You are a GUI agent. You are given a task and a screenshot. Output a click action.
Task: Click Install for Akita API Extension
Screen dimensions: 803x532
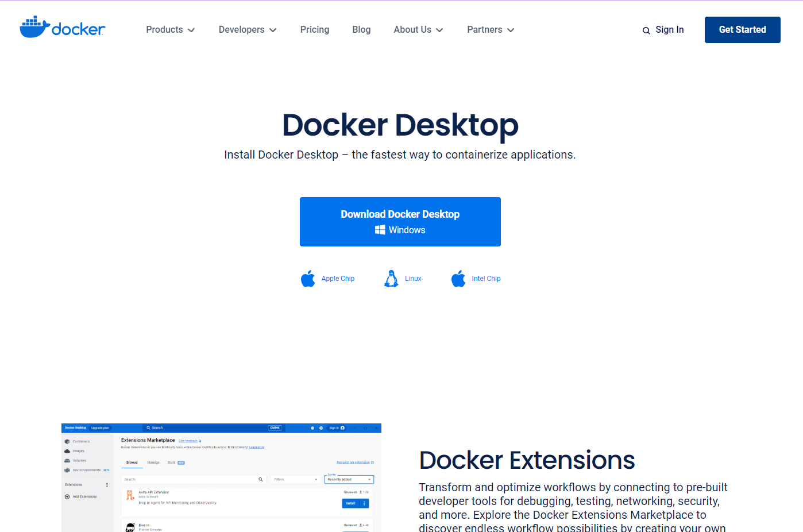point(350,503)
